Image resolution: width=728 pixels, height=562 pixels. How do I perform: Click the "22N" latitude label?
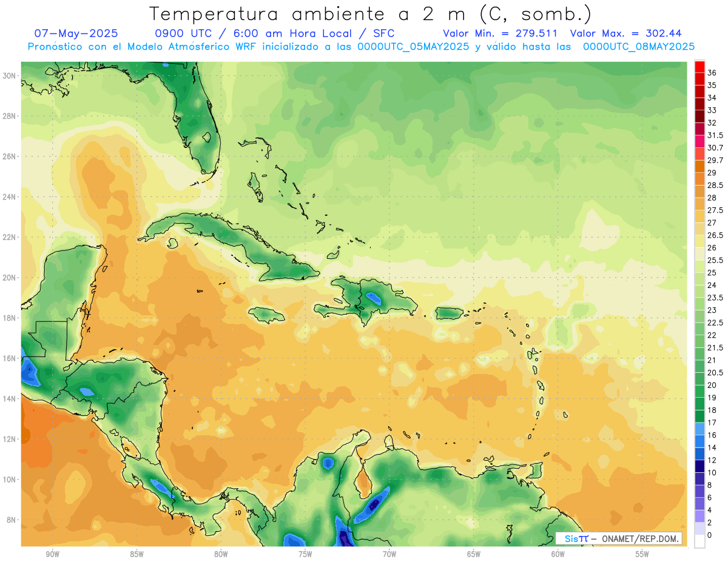coord(10,237)
